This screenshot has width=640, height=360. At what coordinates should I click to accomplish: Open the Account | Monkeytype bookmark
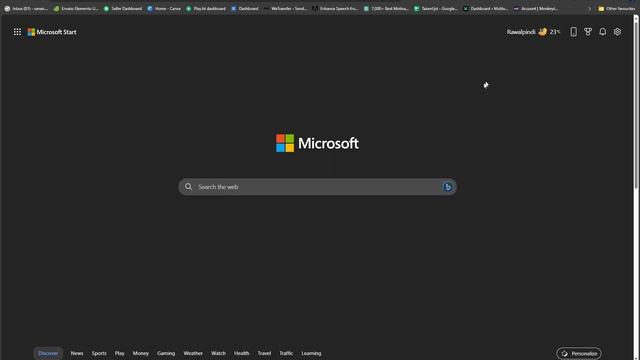pyautogui.click(x=536, y=9)
